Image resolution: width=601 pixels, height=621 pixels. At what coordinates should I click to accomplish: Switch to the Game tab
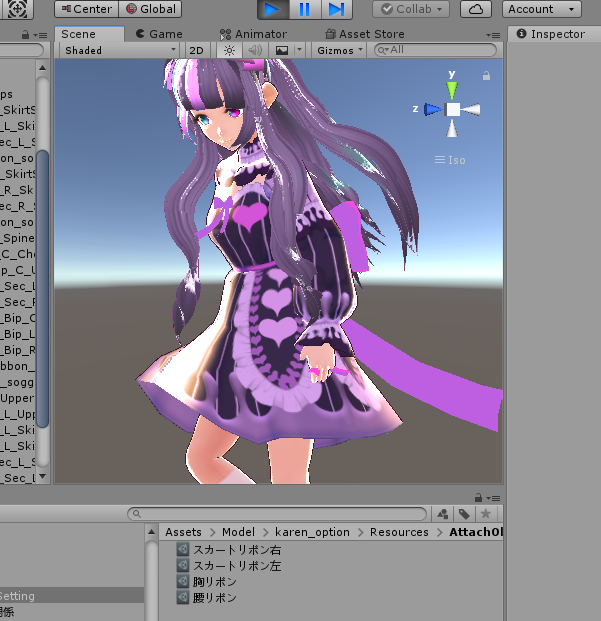(x=159, y=34)
